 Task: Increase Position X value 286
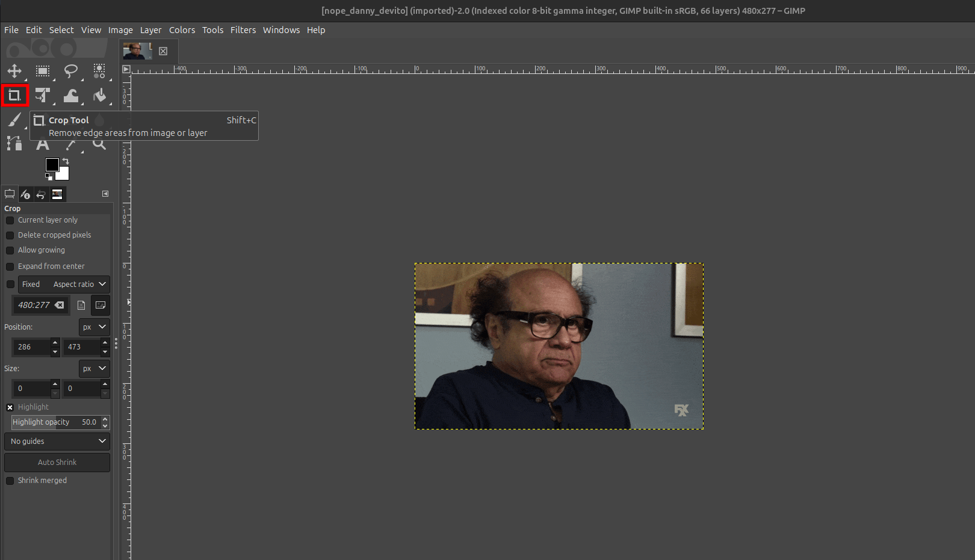[x=55, y=343]
